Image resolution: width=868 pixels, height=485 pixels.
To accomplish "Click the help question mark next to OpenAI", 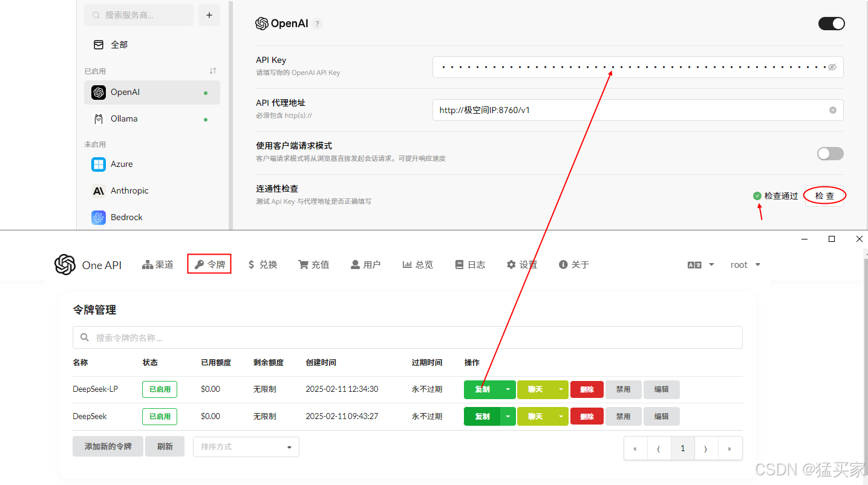I will [x=318, y=24].
